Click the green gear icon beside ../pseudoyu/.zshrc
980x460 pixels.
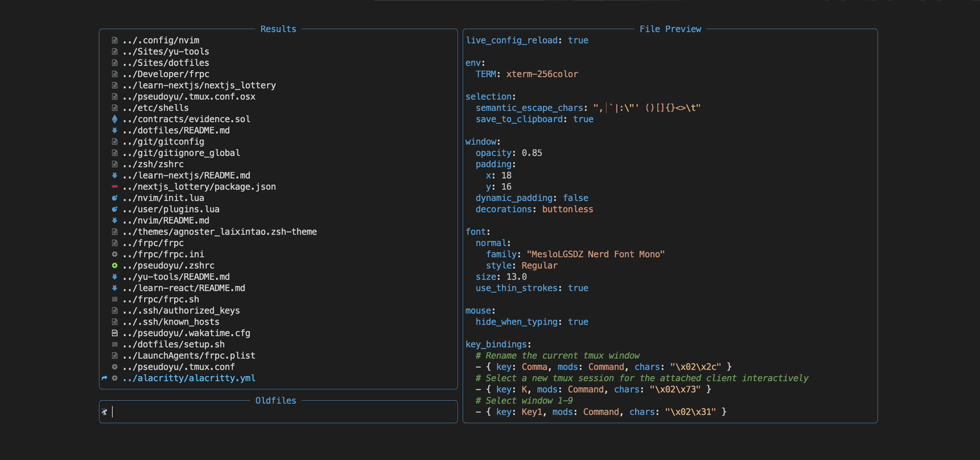[115, 266]
